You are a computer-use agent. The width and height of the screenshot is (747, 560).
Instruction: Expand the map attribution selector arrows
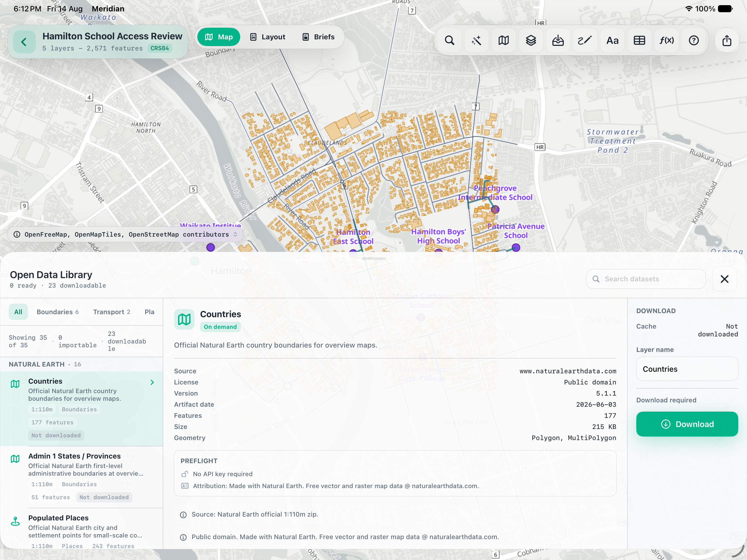[235, 234]
